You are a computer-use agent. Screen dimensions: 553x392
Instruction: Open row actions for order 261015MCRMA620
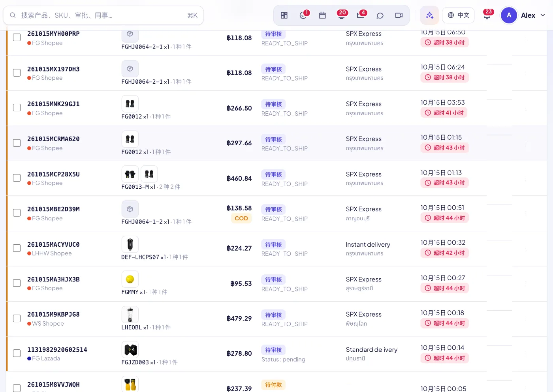click(x=526, y=143)
